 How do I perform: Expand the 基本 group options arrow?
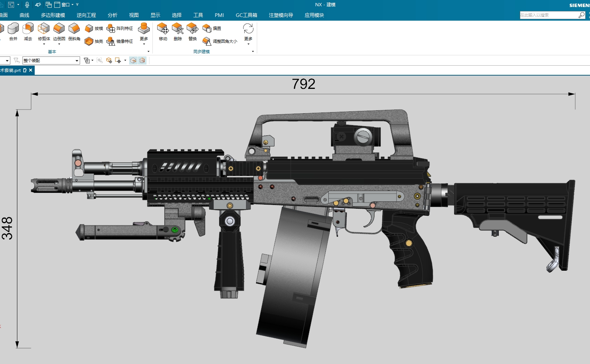coord(148,52)
